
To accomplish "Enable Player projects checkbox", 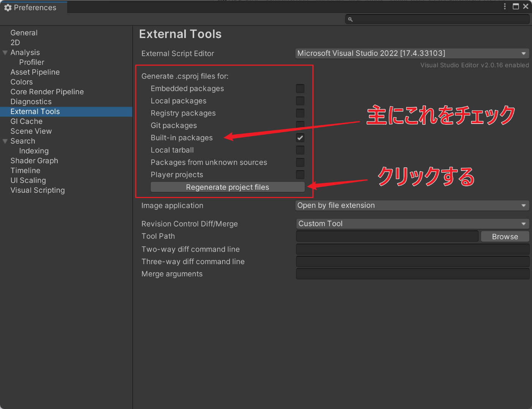I will (300, 174).
